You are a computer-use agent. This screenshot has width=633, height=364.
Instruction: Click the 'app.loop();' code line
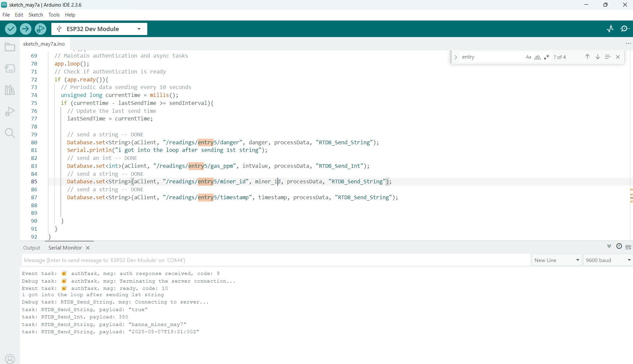click(x=72, y=64)
